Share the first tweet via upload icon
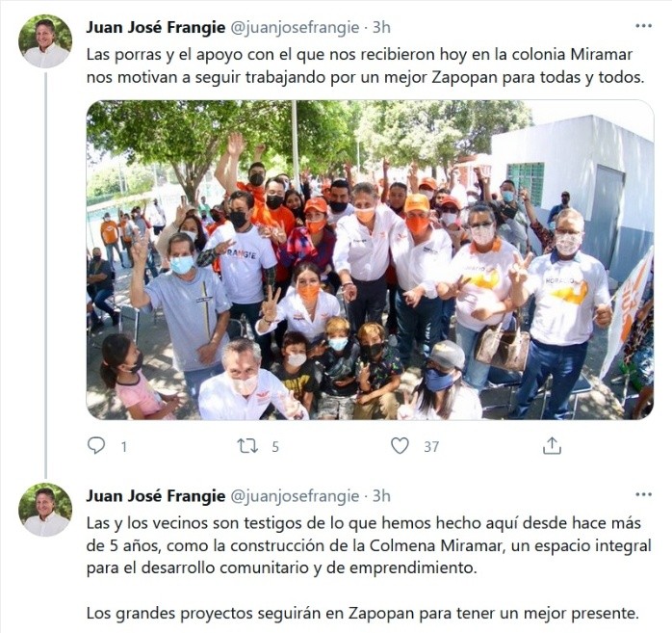The image size is (672, 633). pos(552,446)
